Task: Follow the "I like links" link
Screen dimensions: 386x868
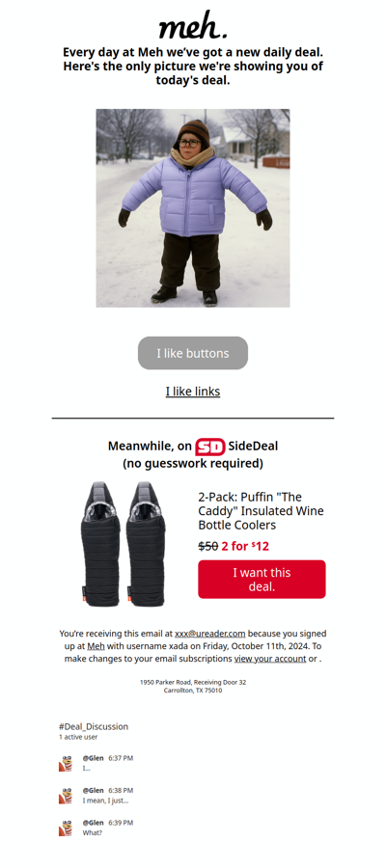Action: coord(193,392)
